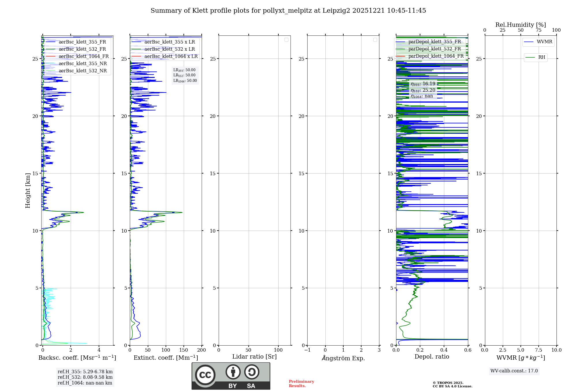This screenshot has height=392, width=577.
Task: Click the parDepol_klett_1064_FR legend entry
Action: (436, 56)
